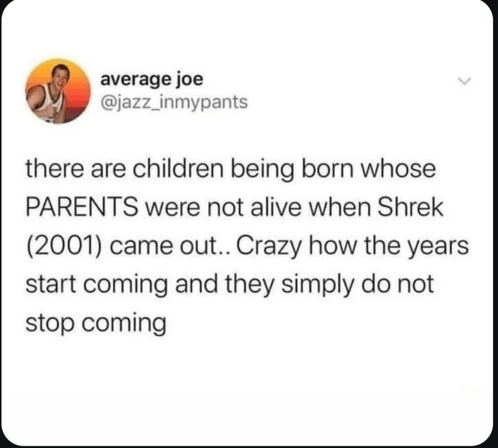The width and height of the screenshot is (498, 448).
Task: Open the average joe display name
Action: pyautogui.click(x=152, y=80)
